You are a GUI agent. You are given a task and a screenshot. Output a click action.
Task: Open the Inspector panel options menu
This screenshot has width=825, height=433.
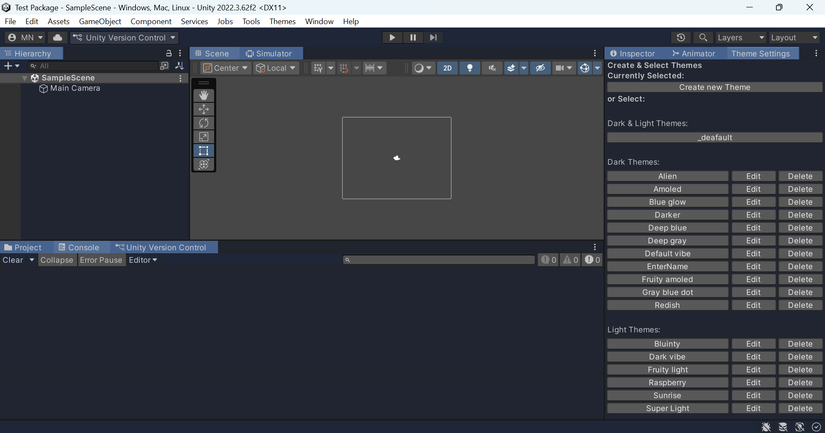(x=816, y=53)
